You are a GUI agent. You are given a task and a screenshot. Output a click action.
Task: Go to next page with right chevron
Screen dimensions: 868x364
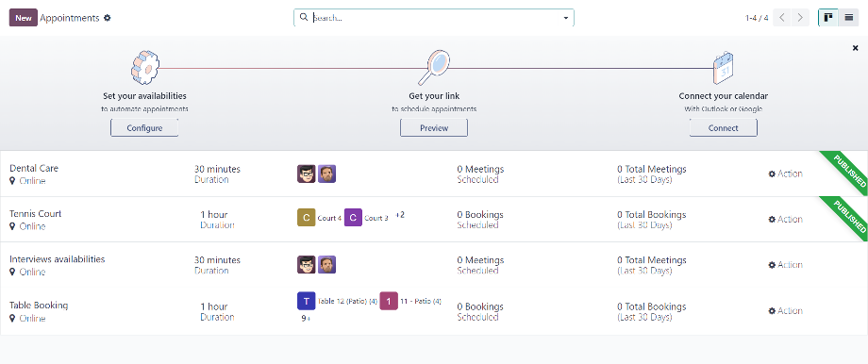coord(800,18)
